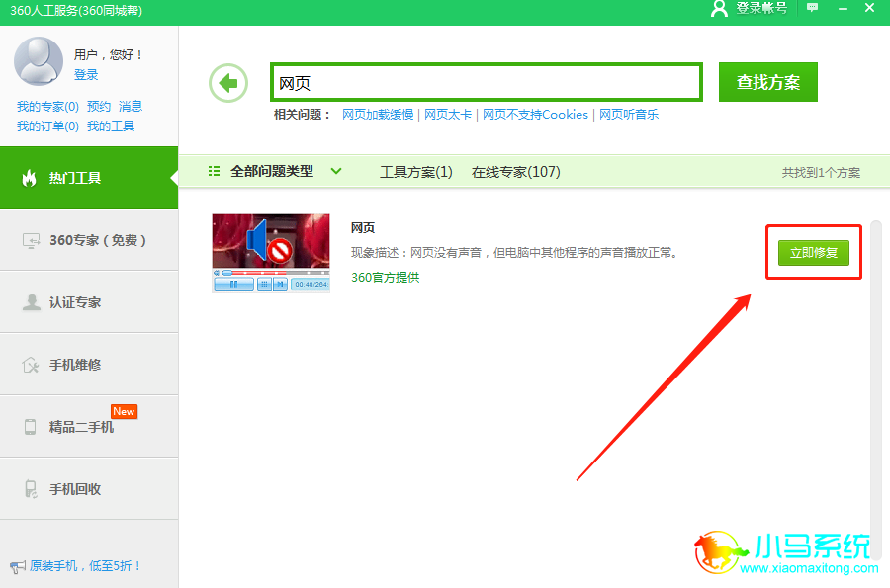Image resolution: width=890 pixels, height=588 pixels.
Task: Click 登录帐号 in the title bar
Action: (761, 8)
